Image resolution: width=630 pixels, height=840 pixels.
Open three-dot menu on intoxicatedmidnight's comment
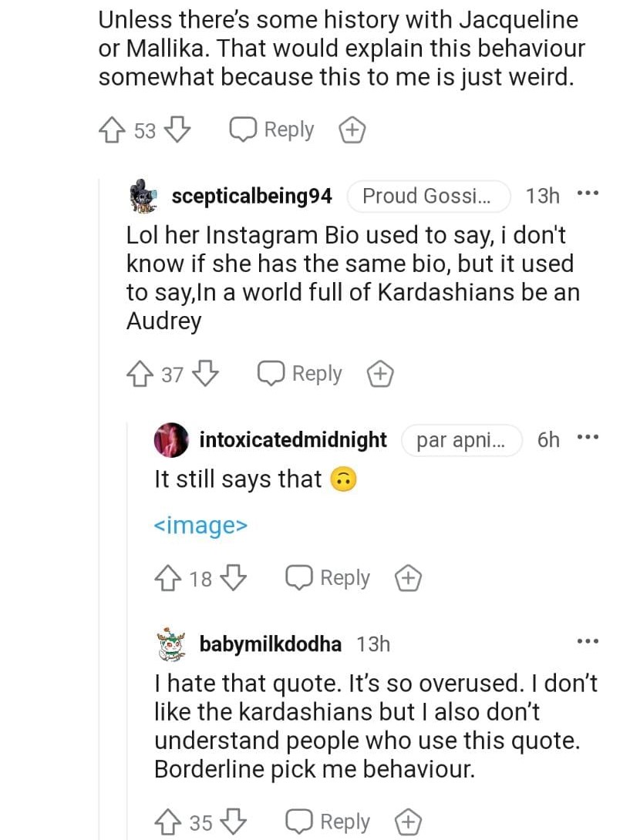(588, 438)
